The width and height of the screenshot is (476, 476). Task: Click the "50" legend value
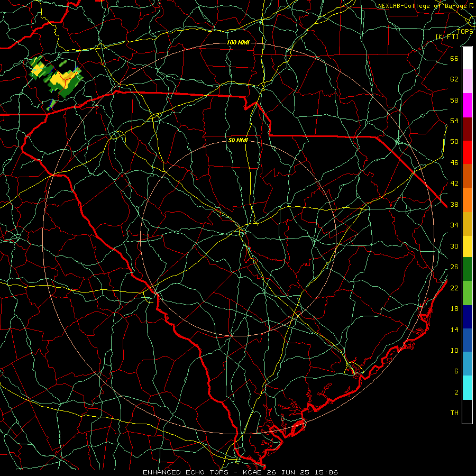pos(454,142)
